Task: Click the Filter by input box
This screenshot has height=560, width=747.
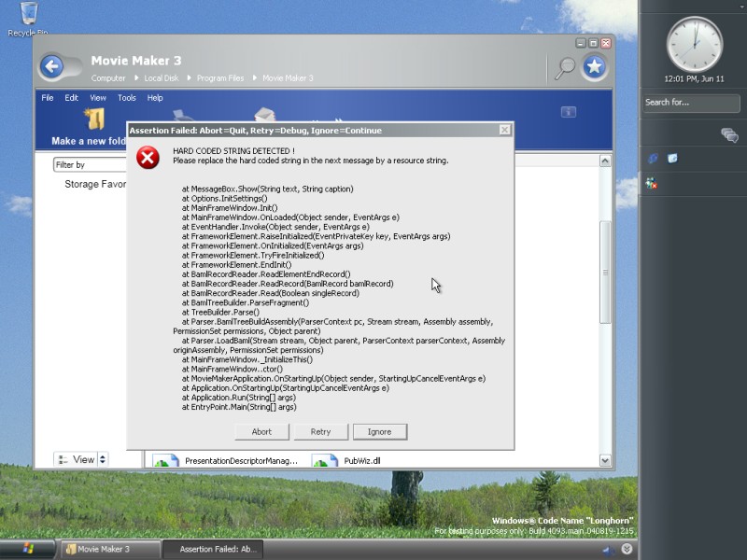Action: tap(90, 165)
